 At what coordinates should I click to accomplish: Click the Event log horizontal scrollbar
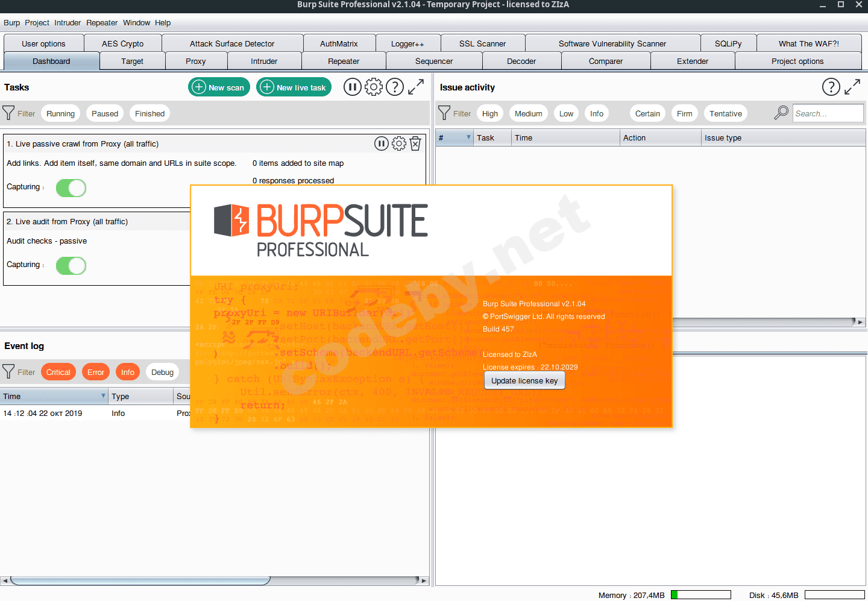point(140,581)
